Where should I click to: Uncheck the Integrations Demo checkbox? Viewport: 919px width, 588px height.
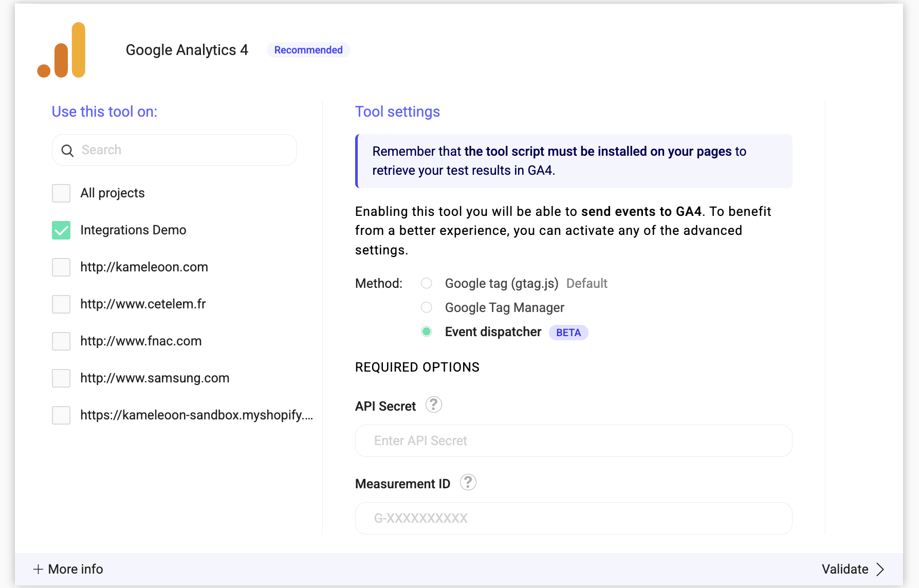pos(61,230)
